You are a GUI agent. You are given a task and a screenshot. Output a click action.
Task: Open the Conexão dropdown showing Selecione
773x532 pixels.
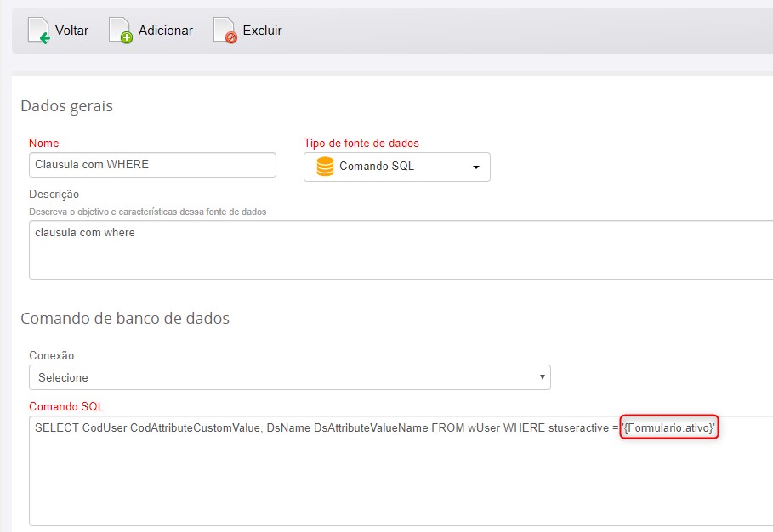(289, 377)
